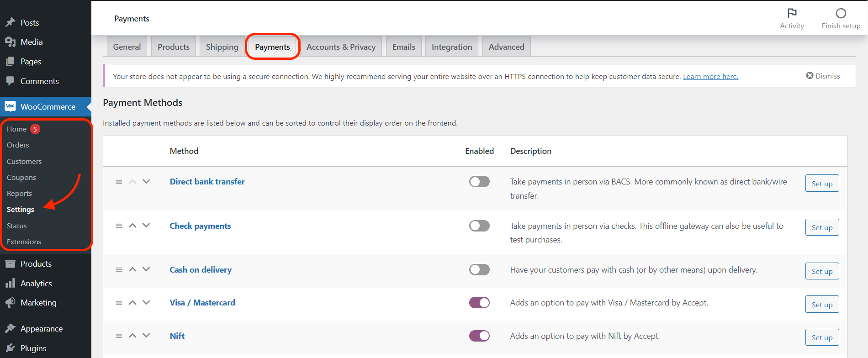Open the Activity flag icon
The width and height of the screenshot is (868, 358).
pyautogui.click(x=792, y=13)
